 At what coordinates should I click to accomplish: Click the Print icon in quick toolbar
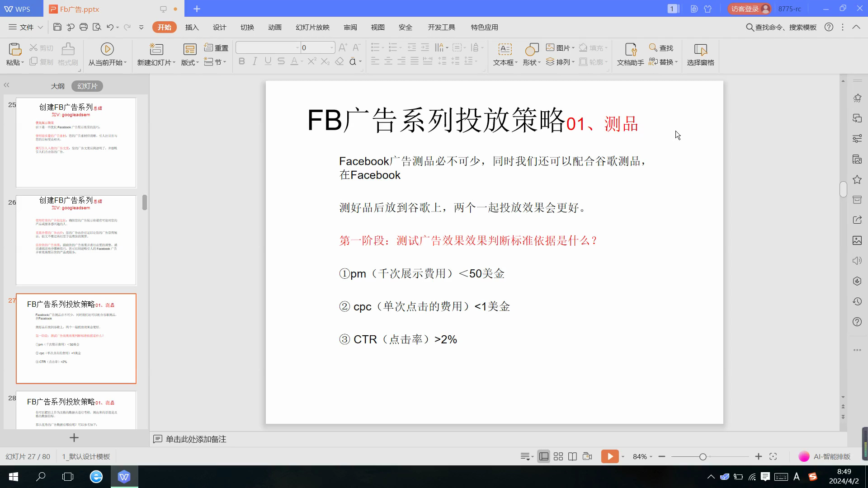(x=84, y=27)
